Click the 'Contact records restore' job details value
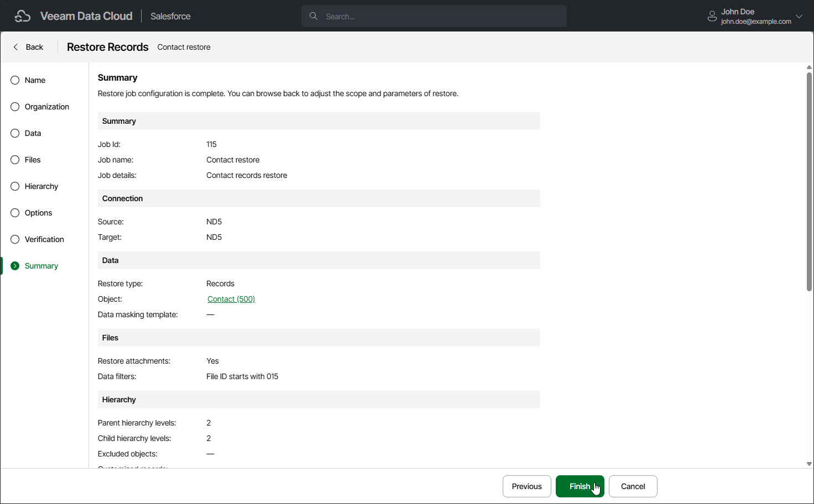 coord(247,175)
